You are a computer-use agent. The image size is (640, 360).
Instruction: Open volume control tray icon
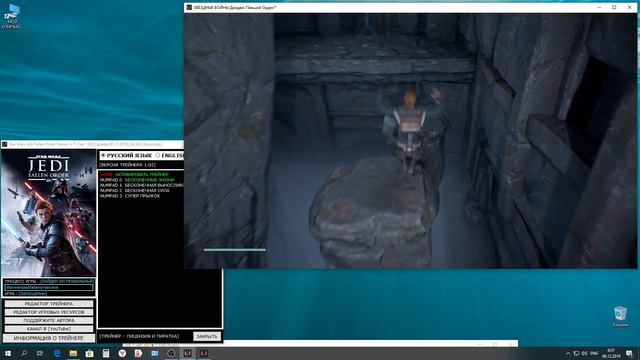pos(584,353)
